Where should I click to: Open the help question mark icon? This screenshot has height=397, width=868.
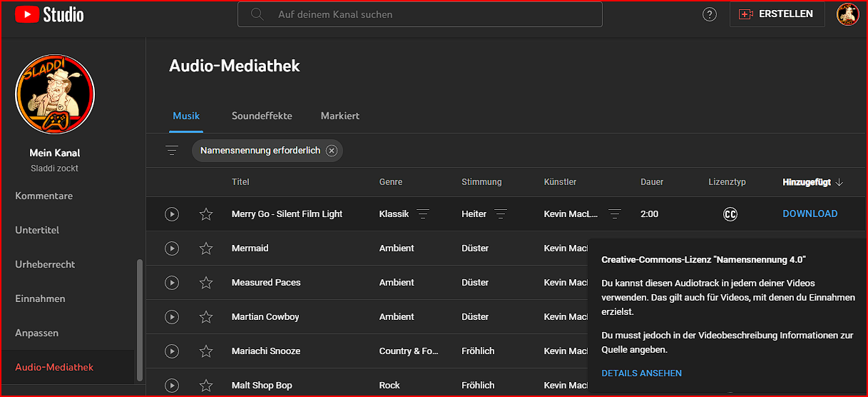pos(709,14)
